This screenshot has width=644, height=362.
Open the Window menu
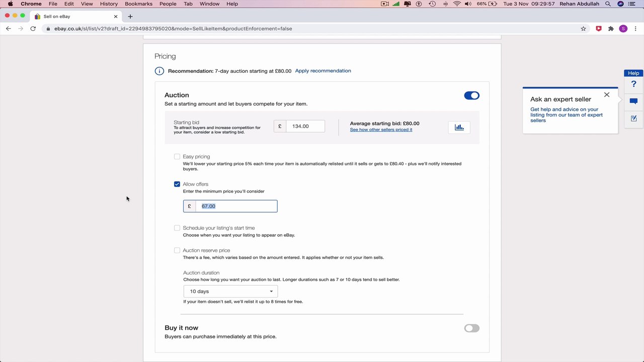click(x=209, y=4)
